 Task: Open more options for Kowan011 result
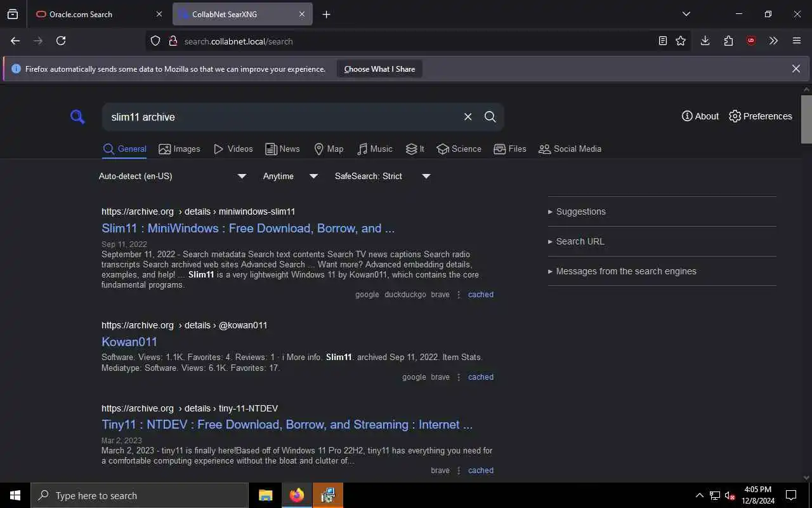point(459,377)
